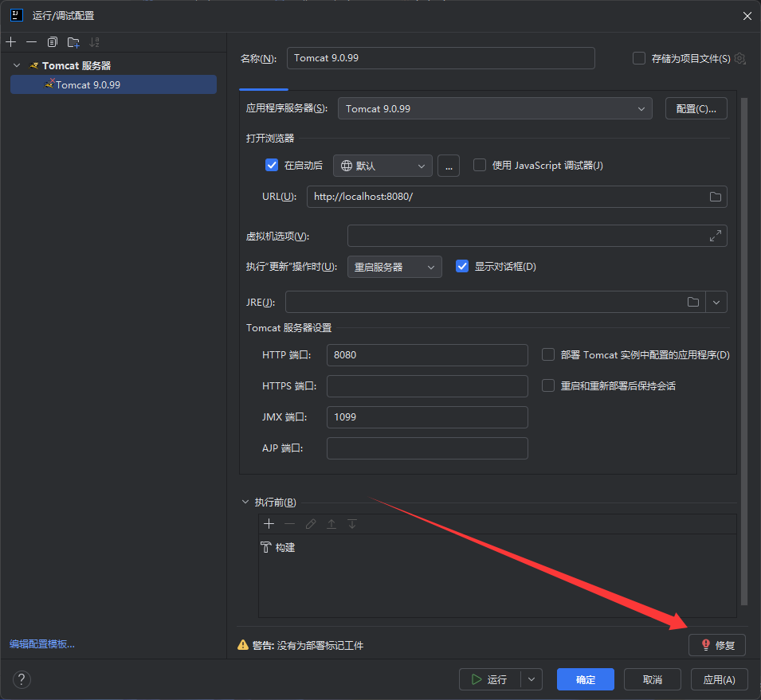This screenshot has width=761, height=700.
Task: Toggle store as project file checkbox
Action: [639, 58]
